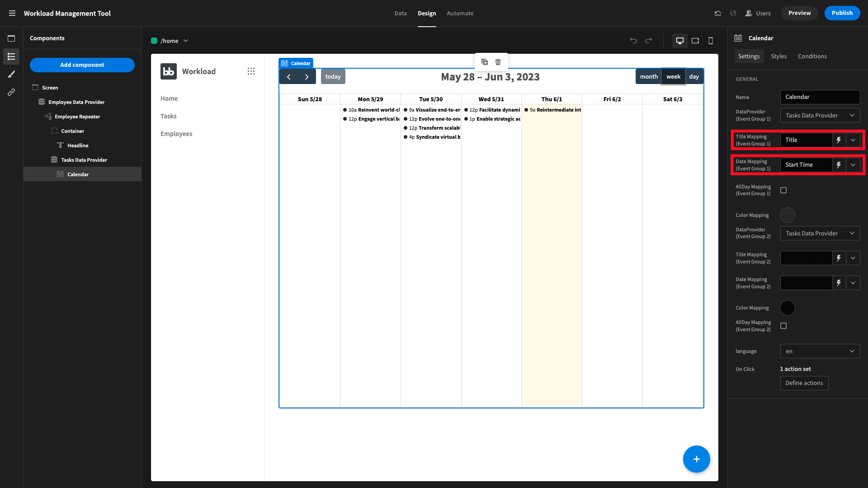The width and height of the screenshot is (868, 488).
Task: Duplicate the selected Calendar component
Action: 485,62
